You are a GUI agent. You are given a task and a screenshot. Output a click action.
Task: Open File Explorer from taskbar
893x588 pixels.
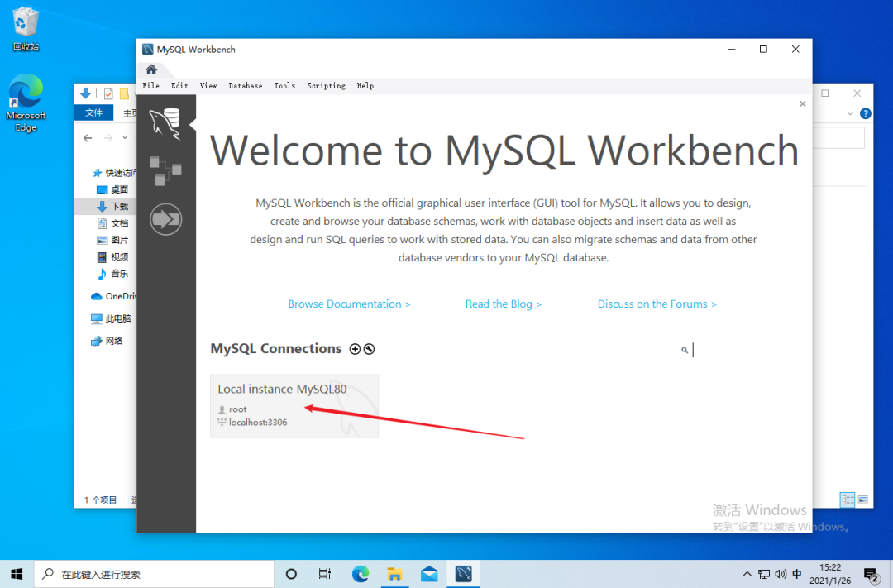coord(394,574)
